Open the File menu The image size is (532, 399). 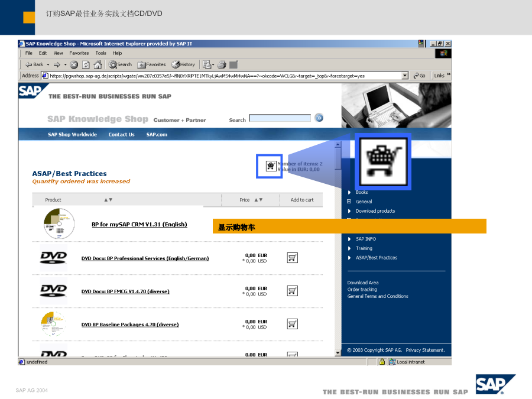click(x=29, y=53)
